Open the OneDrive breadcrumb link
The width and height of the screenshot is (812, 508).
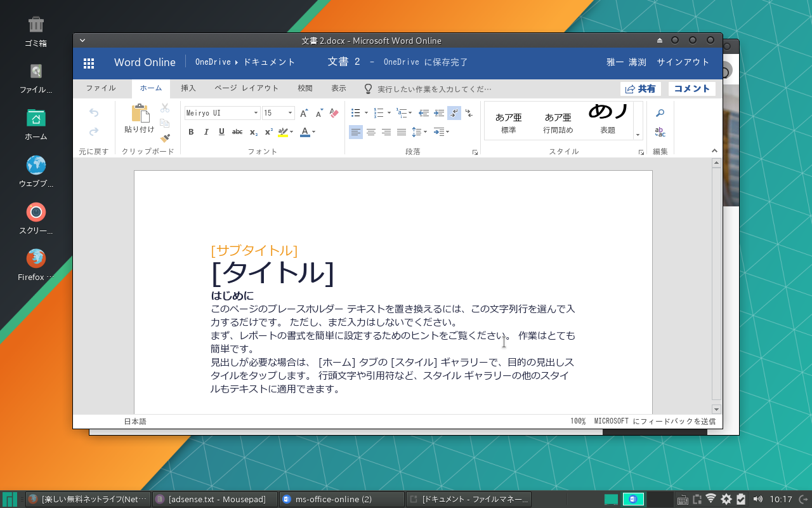point(213,62)
